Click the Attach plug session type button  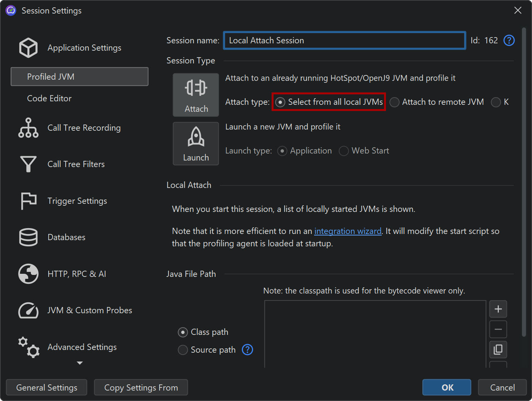point(196,95)
